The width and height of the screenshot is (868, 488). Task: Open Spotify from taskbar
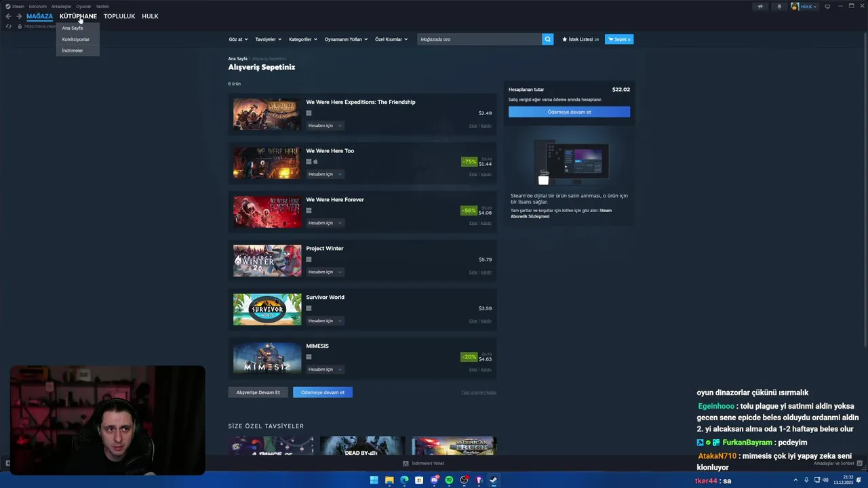[x=449, y=481]
